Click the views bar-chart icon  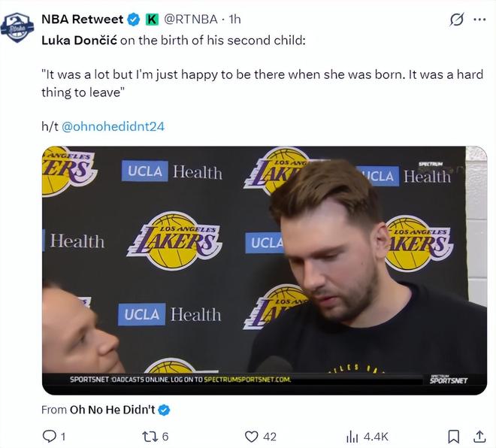(x=352, y=436)
